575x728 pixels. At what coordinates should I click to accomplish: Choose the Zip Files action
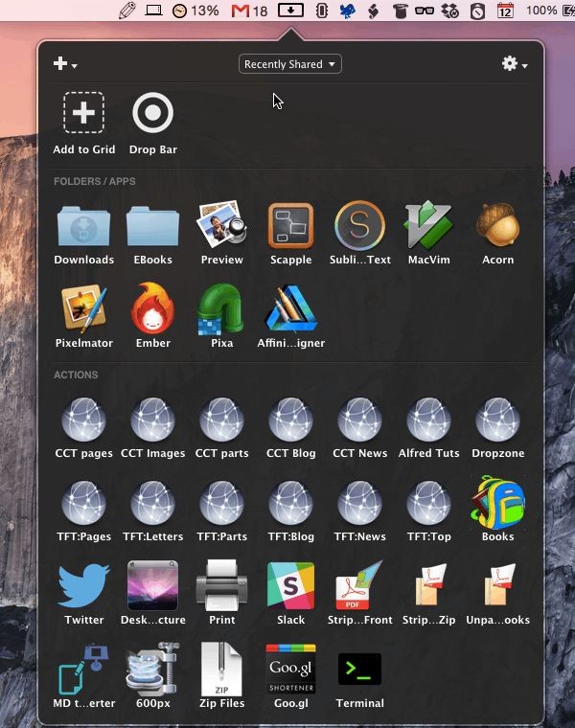click(x=222, y=669)
